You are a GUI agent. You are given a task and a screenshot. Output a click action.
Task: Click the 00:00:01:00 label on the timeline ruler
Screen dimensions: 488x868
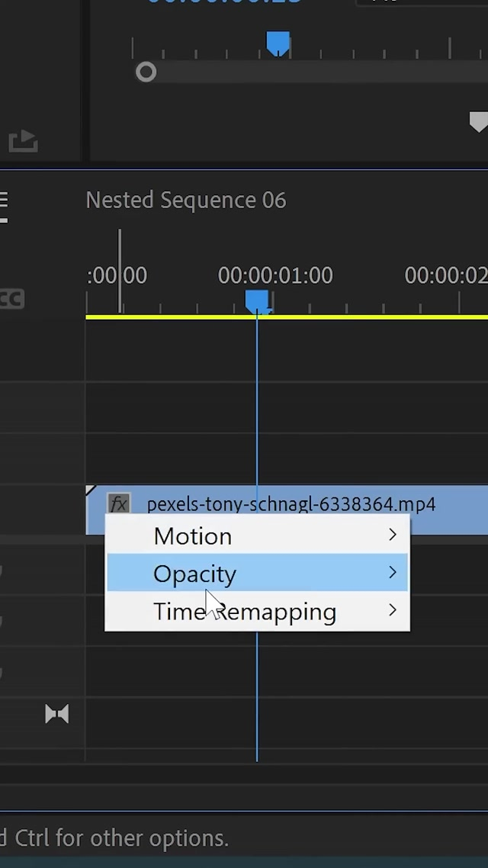275,275
